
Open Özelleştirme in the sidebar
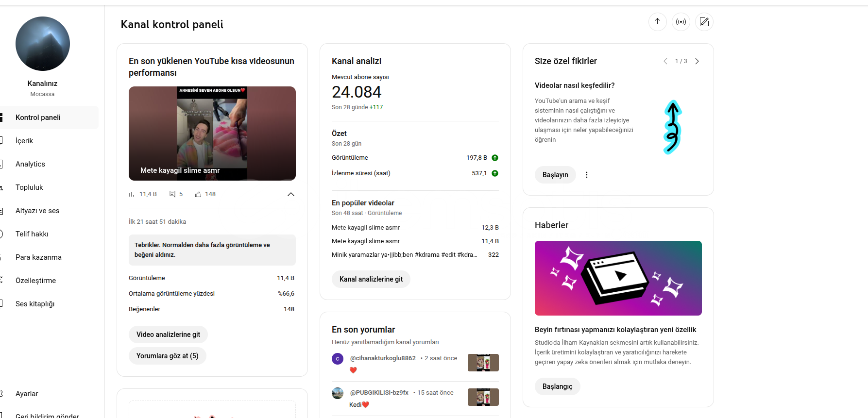49,281
